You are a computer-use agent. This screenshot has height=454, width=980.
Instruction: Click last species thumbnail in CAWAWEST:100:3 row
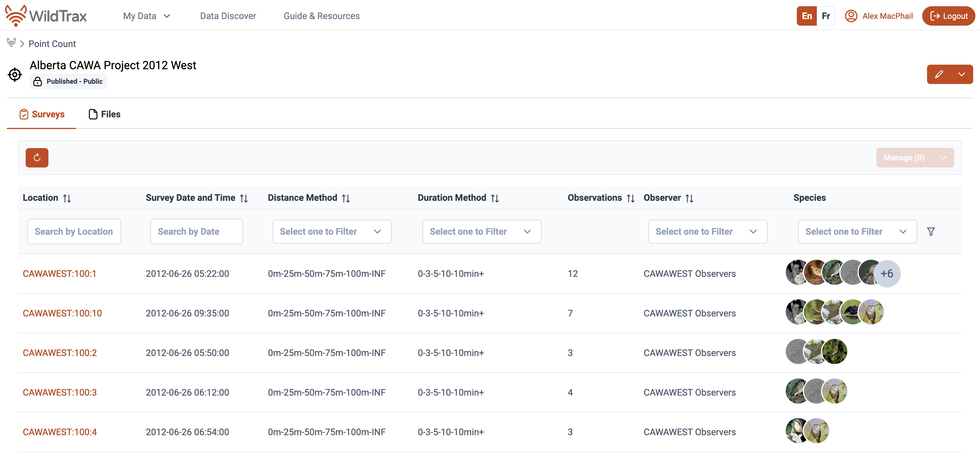pos(834,391)
